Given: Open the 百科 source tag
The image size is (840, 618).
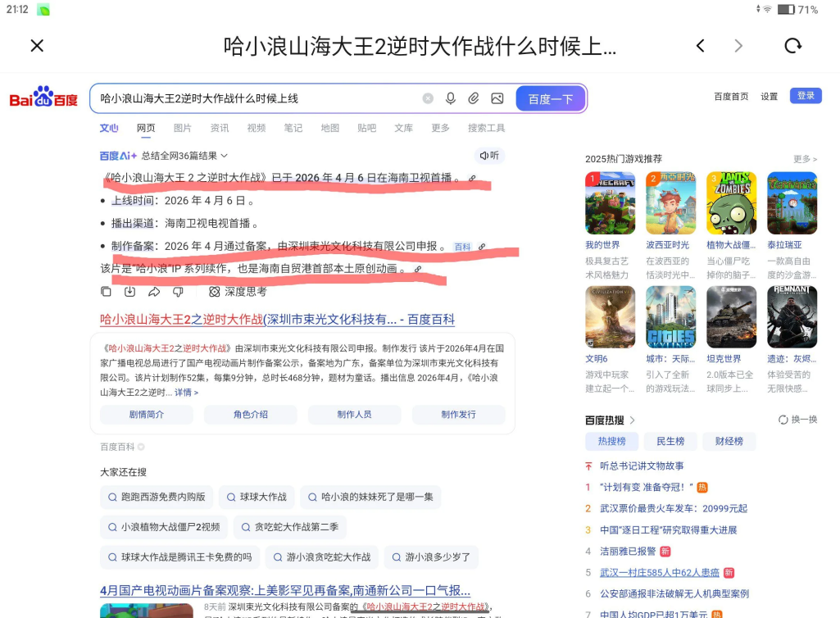Looking at the screenshot, I should [x=461, y=247].
